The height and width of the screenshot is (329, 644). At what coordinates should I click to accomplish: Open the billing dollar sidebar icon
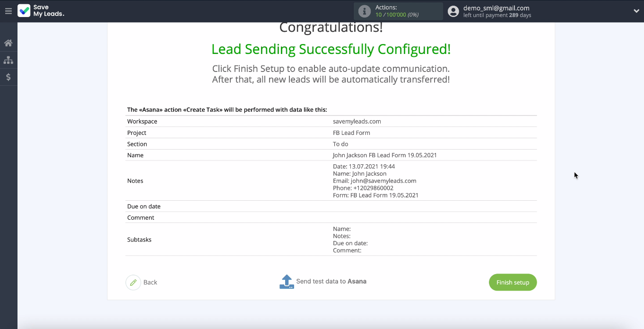9,77
